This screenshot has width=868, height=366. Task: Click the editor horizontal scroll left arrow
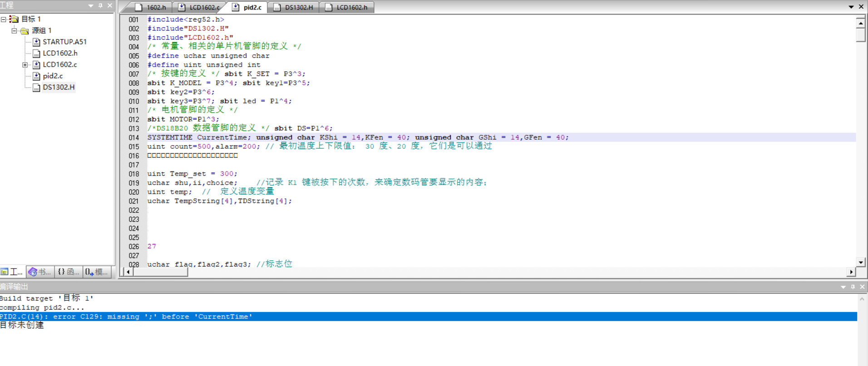click(x=128, y=272)
